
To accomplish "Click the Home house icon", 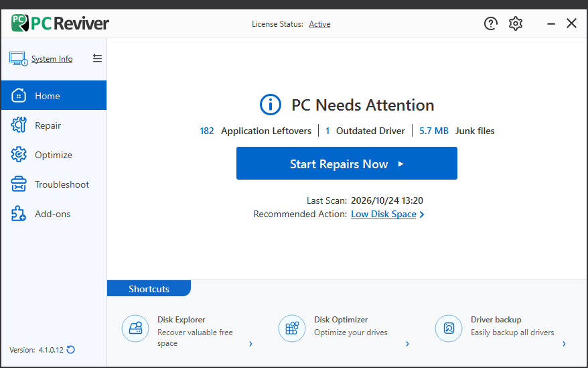I will [19, 95].
